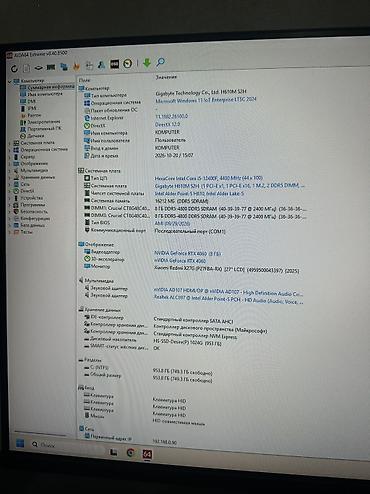370x494 pixels.
Task: Open the DirectX 12.0 value link
Action: point(168,124)
